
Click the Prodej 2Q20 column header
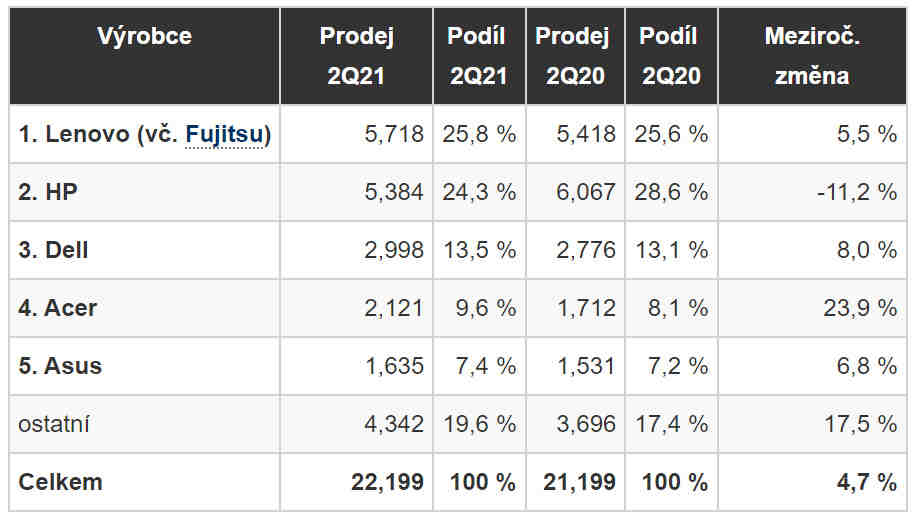(x=572, y=56)
